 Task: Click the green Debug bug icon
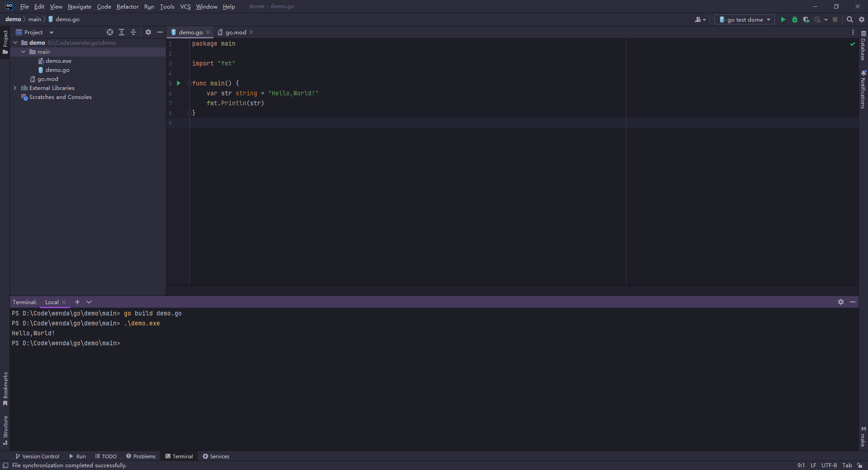(795, 19)
